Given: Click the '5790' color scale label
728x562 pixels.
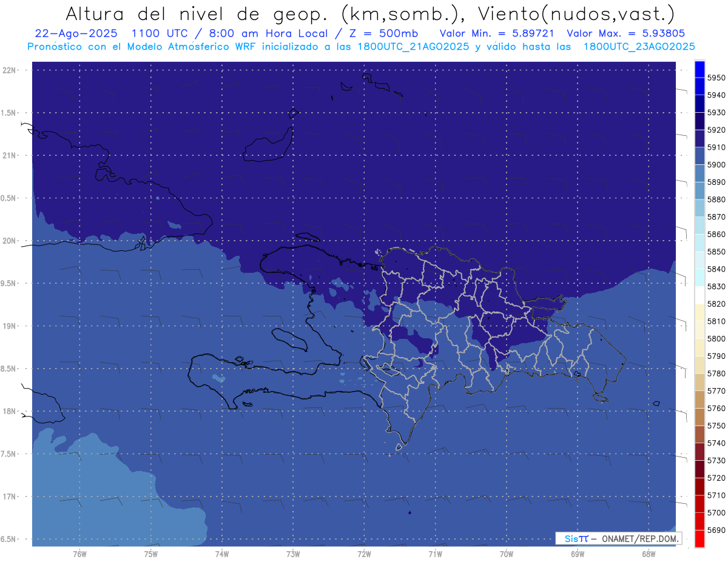Looking at the screenshot, I should coord(716,356).
